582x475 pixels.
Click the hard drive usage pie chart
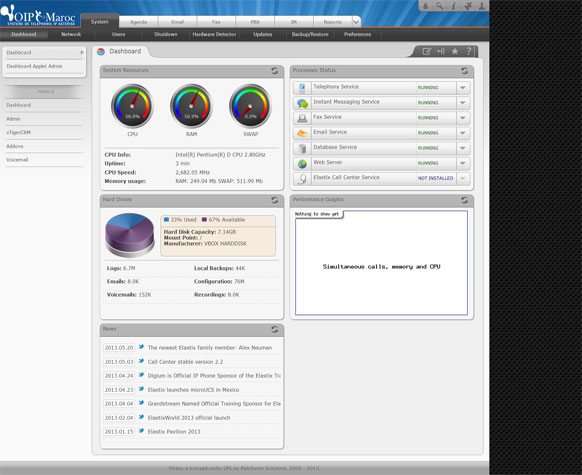coord(130,235)
